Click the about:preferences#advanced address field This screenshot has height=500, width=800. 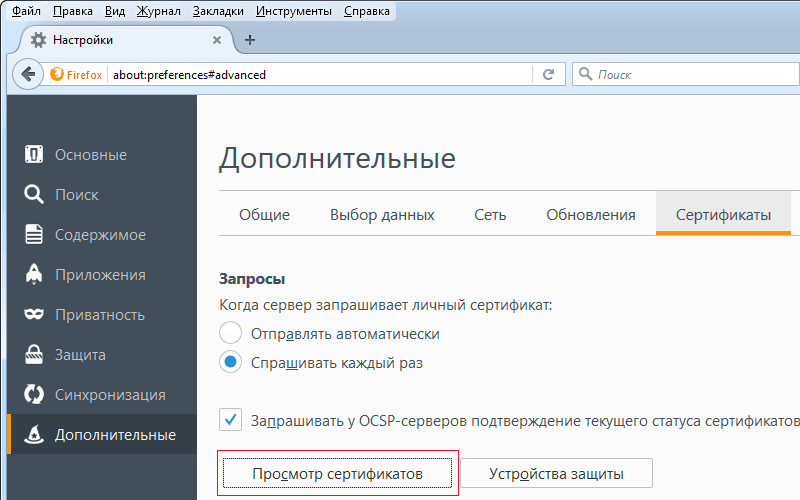pyautogui.click(x=321, y=74)
